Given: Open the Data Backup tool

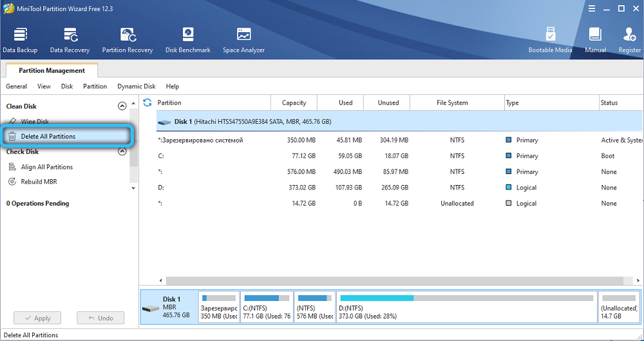Looking at the screenshot, I should point(20,40).
